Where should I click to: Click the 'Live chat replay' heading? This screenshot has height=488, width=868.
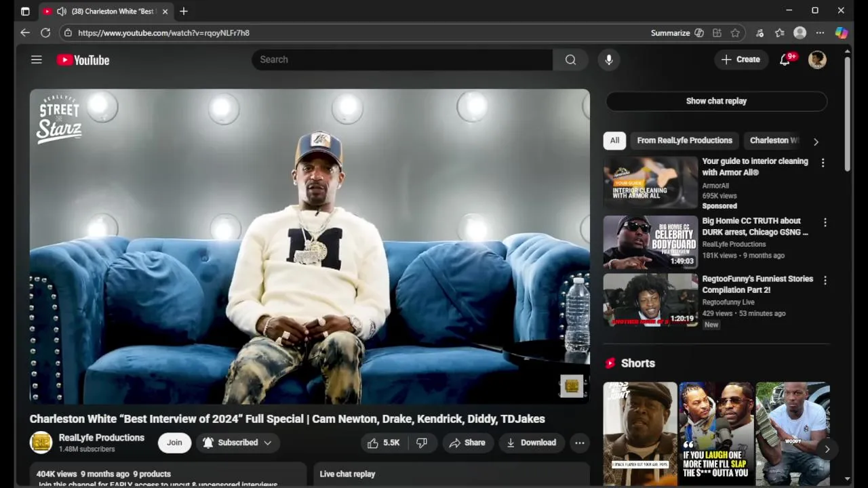347,474
